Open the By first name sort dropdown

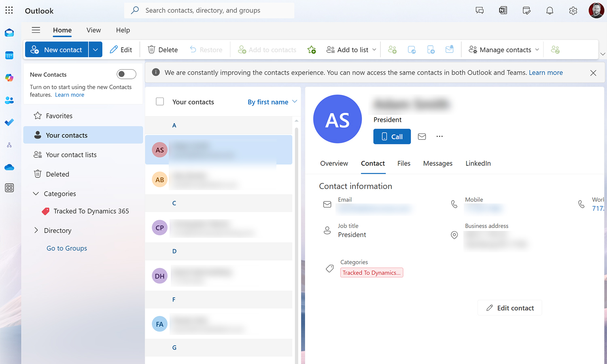tap(272, 102)
